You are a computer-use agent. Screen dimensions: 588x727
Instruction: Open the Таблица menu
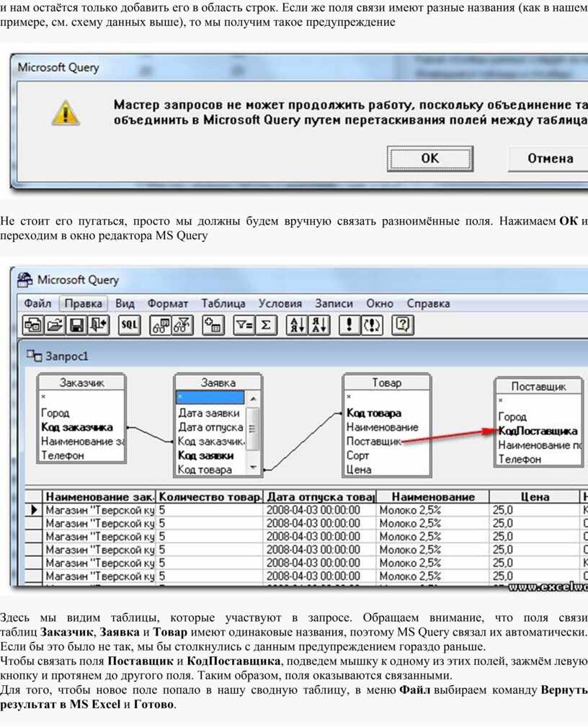[x=223, y=303]
